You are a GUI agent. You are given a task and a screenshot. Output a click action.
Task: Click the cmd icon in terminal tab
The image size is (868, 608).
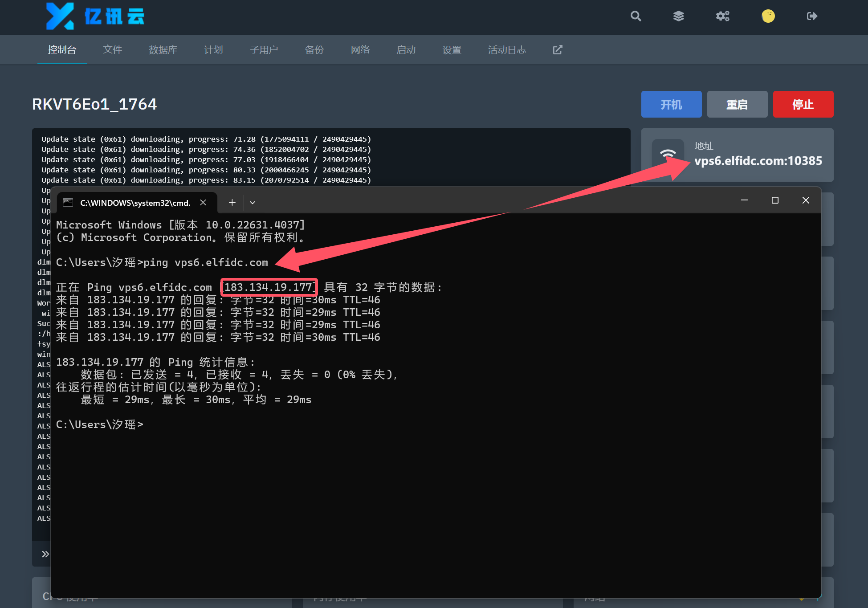pyautogui.click(x=68, y=203)
